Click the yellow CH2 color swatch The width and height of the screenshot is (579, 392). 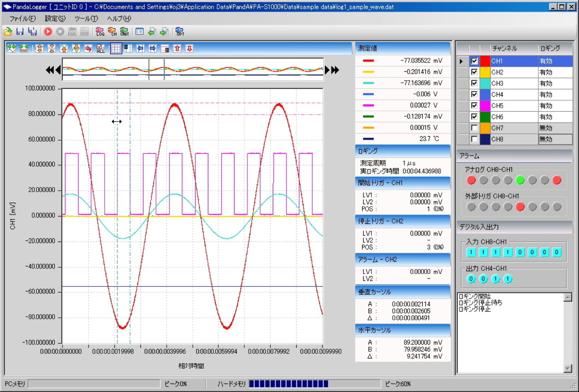(485, 72)
